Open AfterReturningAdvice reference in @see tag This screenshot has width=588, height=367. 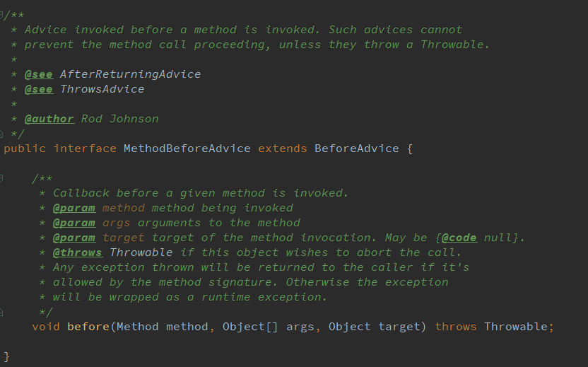pos(130,74)
